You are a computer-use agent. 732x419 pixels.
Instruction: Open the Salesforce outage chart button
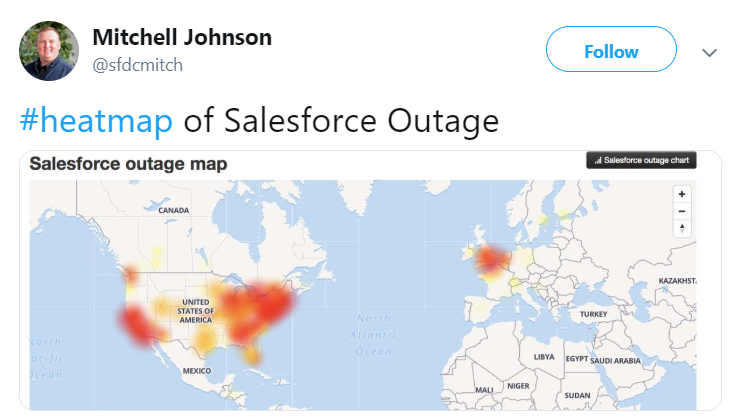click(641, 160)
